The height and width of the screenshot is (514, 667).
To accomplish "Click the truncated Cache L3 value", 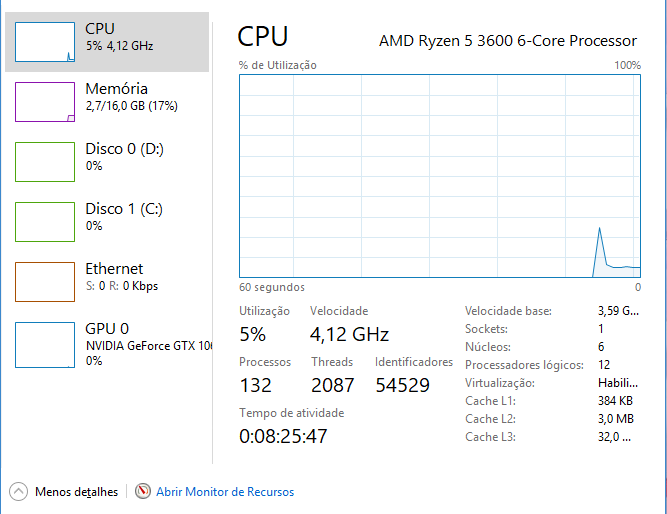I will tap(614, 437).
